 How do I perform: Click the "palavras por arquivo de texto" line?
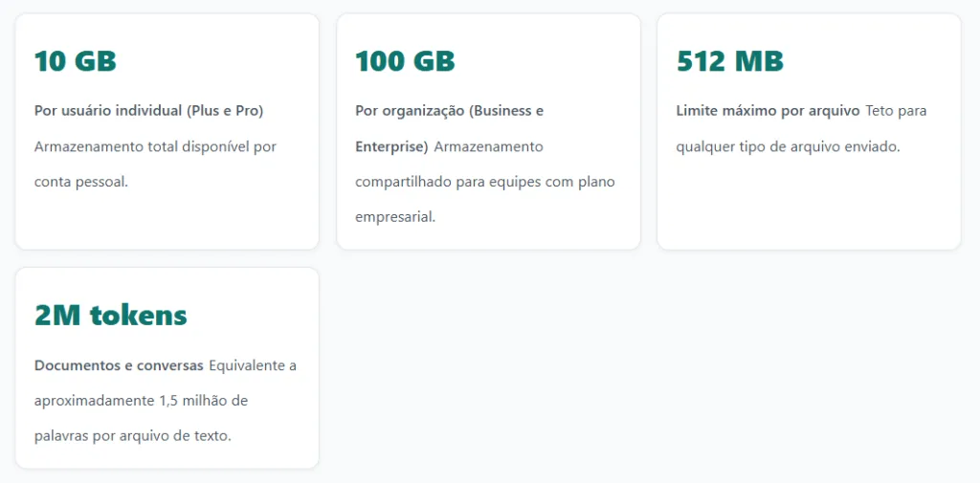[x=132, y=436]
